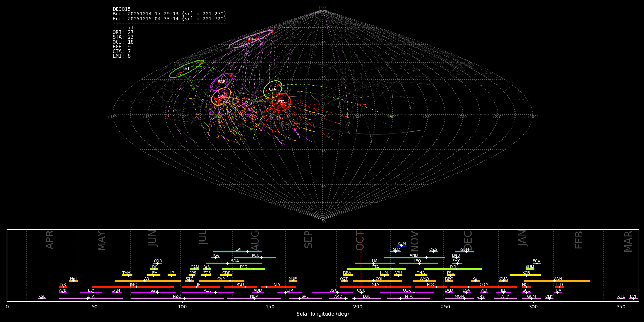Click the 'CTA: 7' count entry
644x322 pixels.
pos(122,52)
